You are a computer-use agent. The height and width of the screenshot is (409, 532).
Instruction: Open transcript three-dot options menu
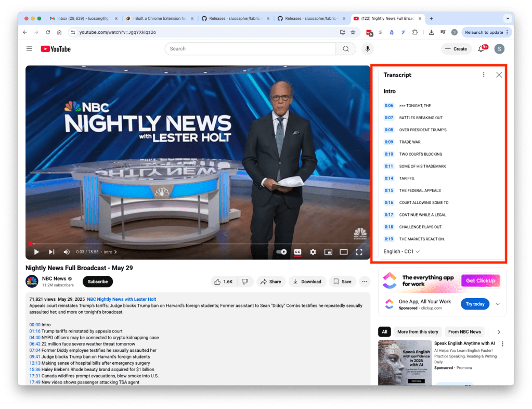click(484, 75)
